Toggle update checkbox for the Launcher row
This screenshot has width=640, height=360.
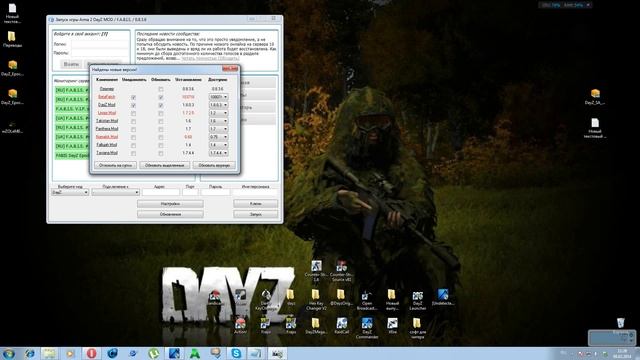pyautogui.click(x=161, y=89)
